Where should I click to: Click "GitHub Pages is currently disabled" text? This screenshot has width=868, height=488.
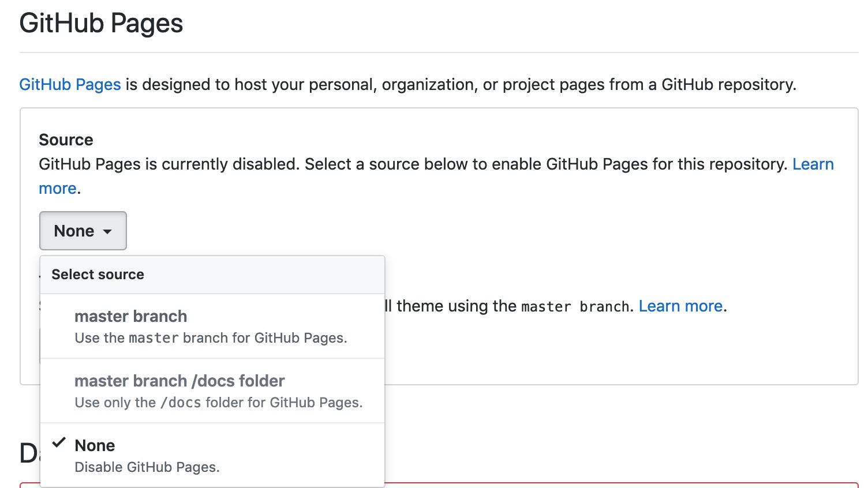[x=169, y=164]
